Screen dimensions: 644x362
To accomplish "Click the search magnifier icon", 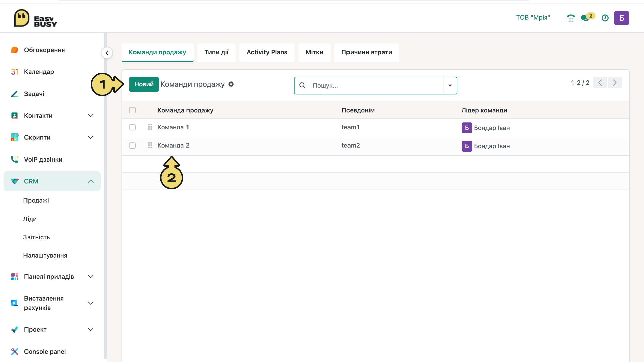I will coord(302,85).
